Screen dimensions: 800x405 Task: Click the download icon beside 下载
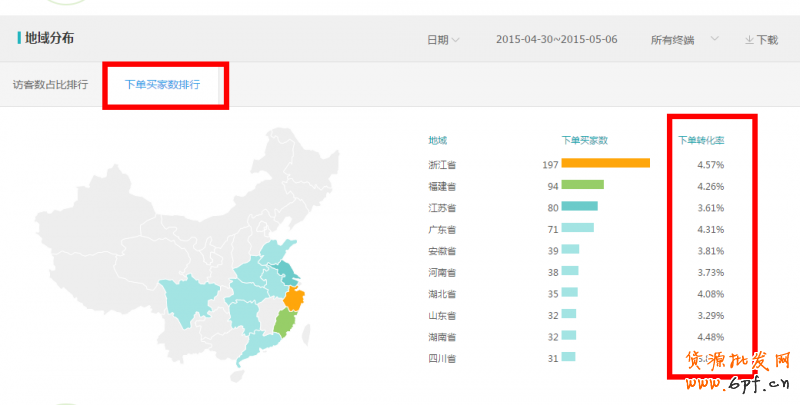[749, 40]
